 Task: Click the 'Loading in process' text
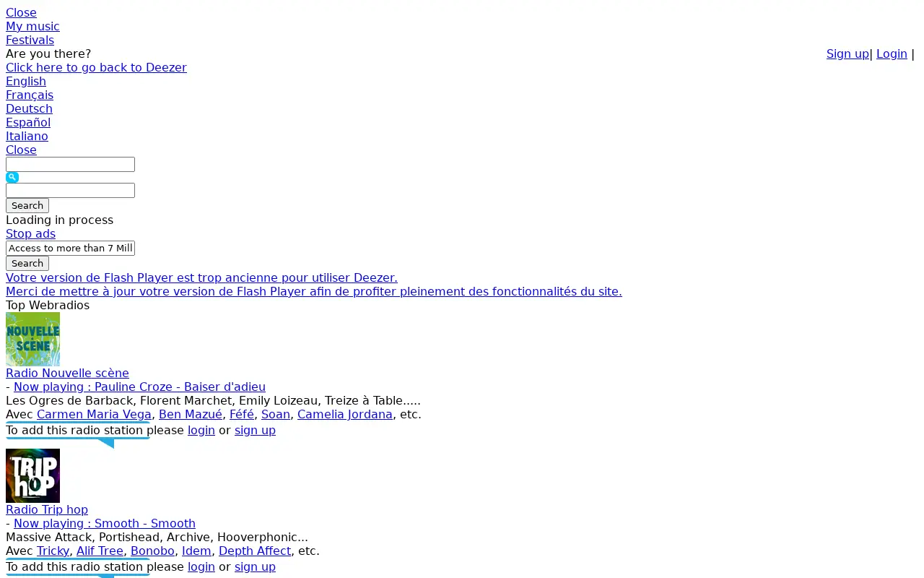(59, 220)
